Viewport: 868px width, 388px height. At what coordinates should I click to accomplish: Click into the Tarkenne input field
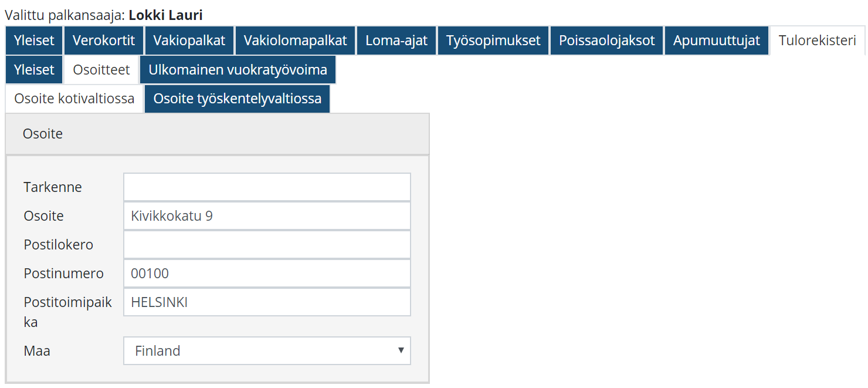[x=267, y=187]
